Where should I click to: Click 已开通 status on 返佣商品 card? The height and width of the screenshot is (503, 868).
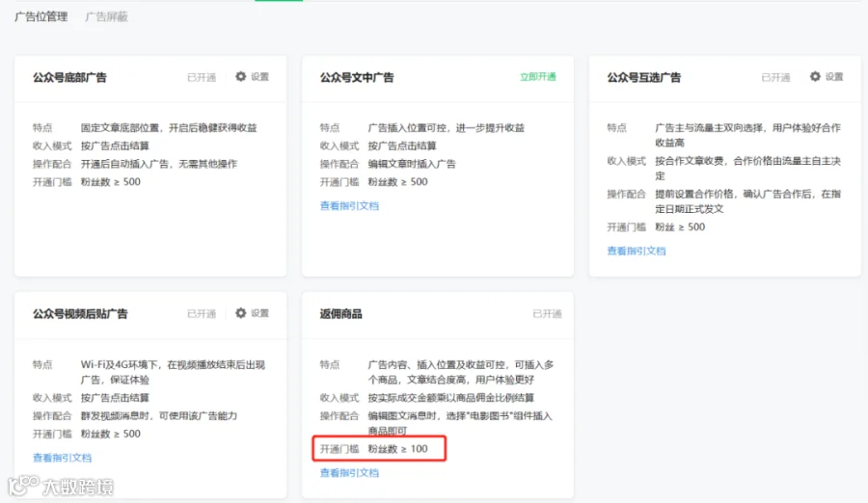[547, 314]
